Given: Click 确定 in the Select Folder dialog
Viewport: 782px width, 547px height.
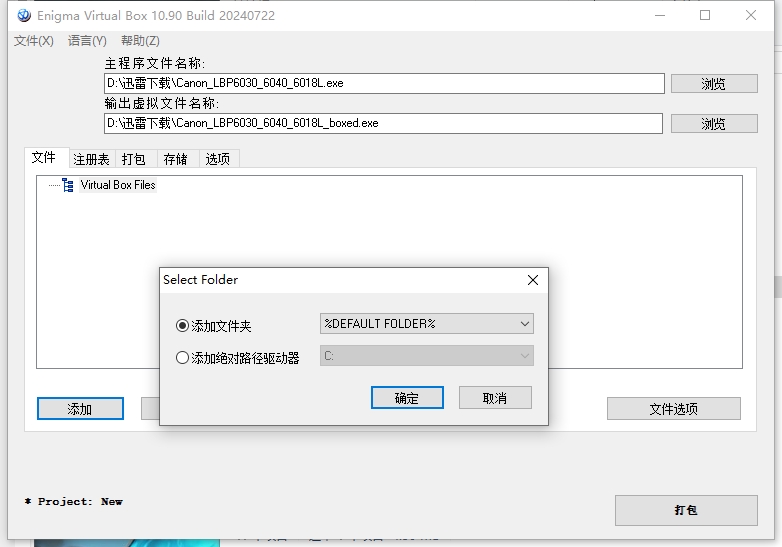Looking at the screenshot, I should (x=407, y=398).
